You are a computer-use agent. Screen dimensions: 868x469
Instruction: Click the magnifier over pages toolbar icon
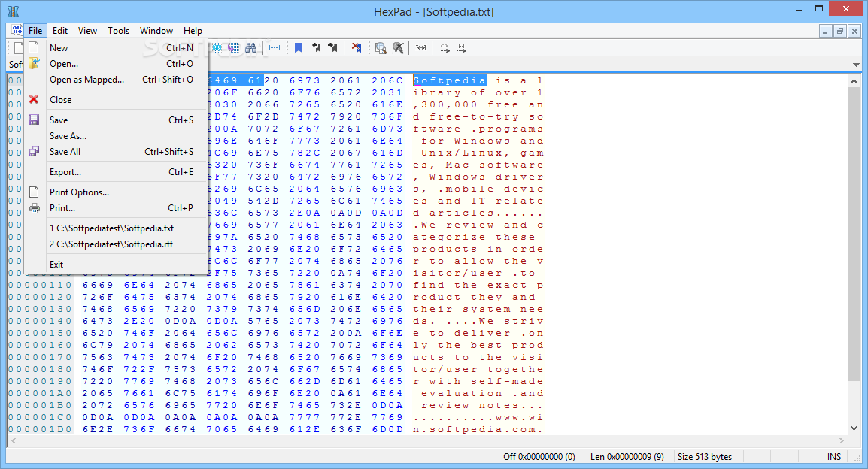pyautogui.click(x=381, y=48)
